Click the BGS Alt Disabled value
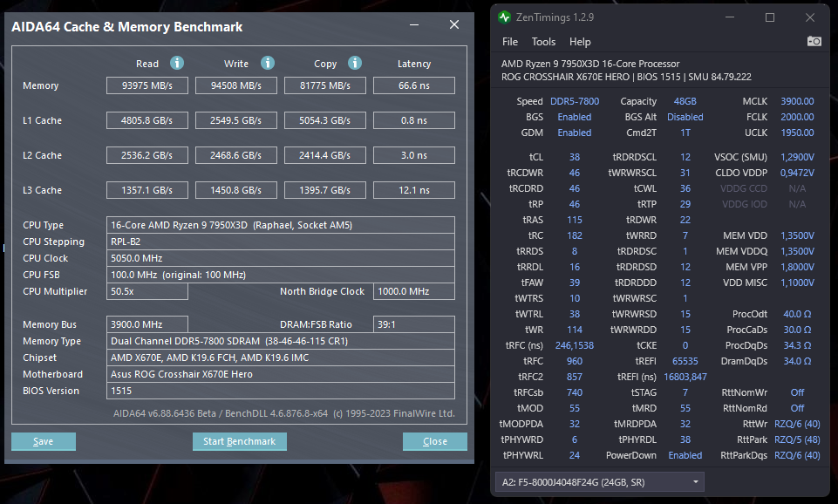This screenshot has width=838, height=504. click(685, 117)
